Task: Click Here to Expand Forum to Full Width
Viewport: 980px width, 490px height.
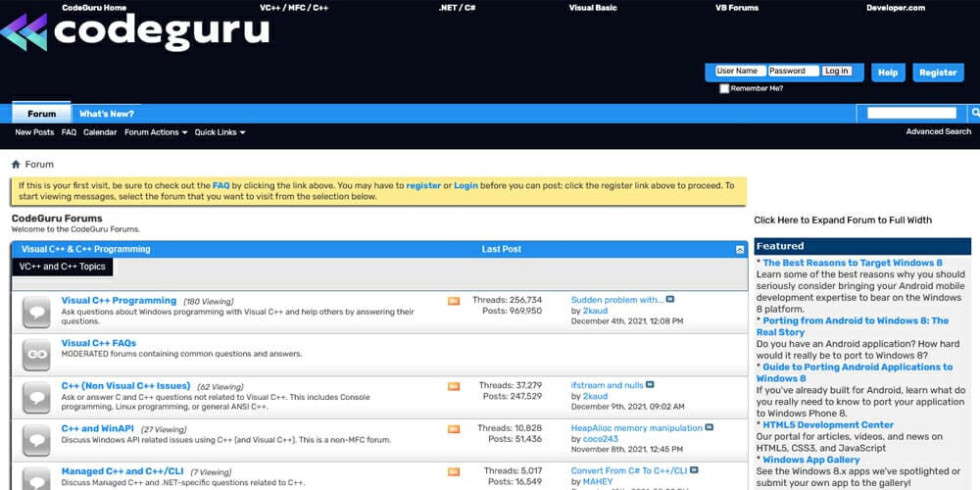Action: point(843,220)
